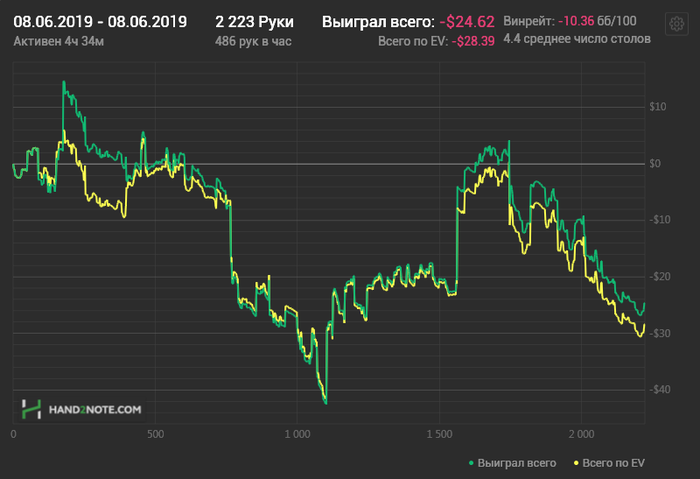Click the '500' x-axis label
This screenshot has width=700, height=479.
(155, 434)
